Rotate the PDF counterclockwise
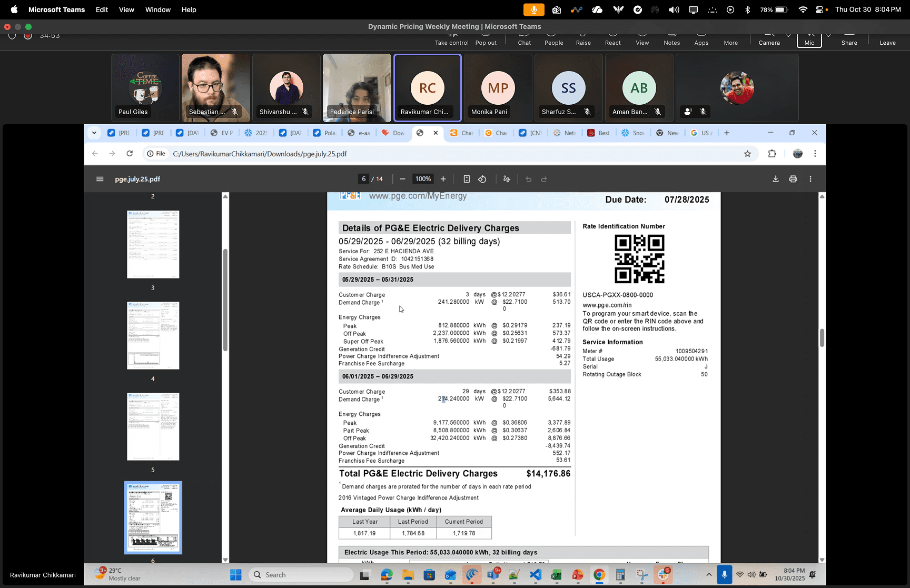Viewport: 910px width, 588px height. (x=482, y=179)
